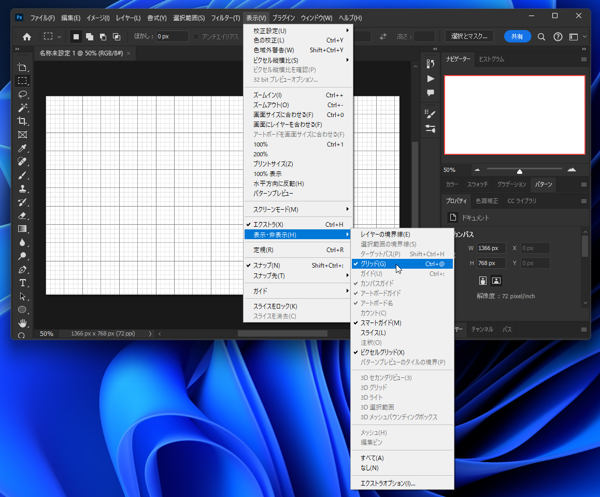Screen dimensions: 600x497
Task: Choose ズームイン(I) from View menu
Action: pos(298,95)
